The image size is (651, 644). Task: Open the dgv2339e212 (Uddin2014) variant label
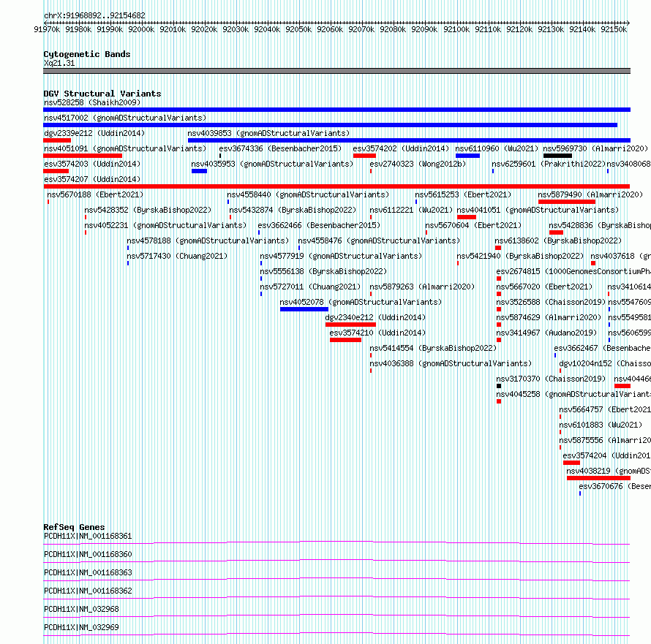pyautogui.click(x=94, y=133)
